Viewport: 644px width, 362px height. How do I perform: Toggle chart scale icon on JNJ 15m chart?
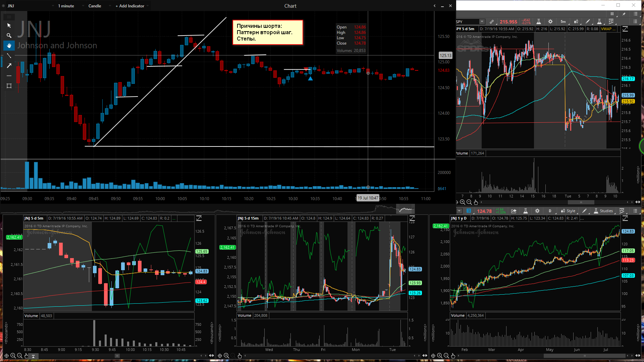coord(412,218)
